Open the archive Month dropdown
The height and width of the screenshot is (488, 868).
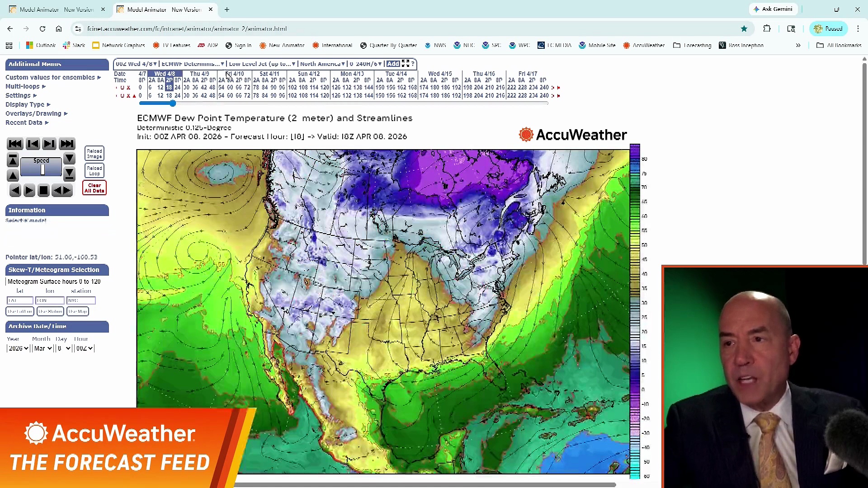click(x=43, y=348)
